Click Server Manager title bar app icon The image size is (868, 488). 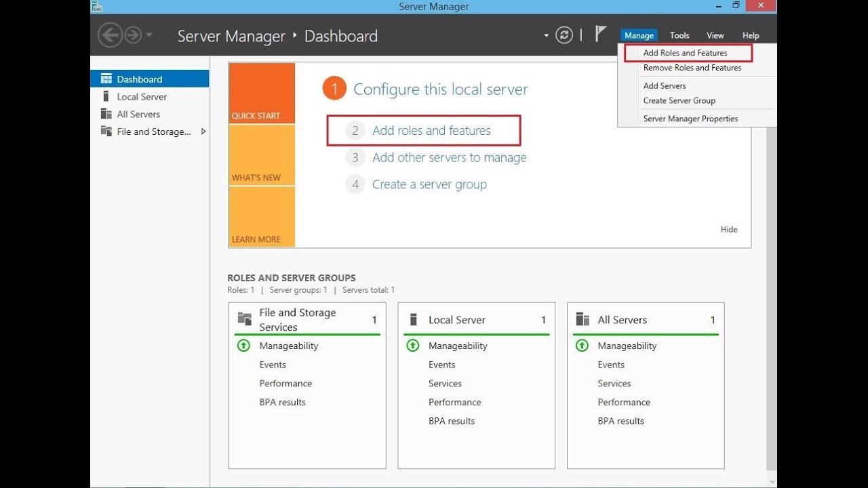point(97,6)
